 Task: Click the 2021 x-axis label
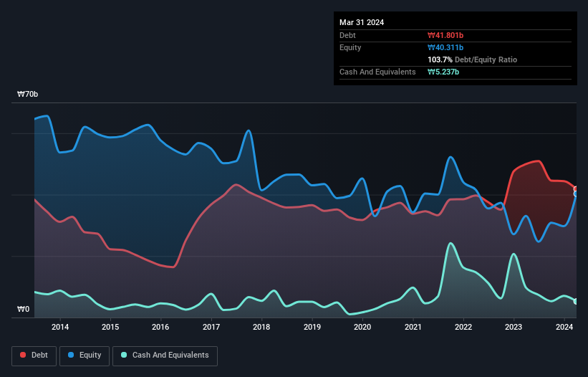pyautogui.click(x=413, y=327)
